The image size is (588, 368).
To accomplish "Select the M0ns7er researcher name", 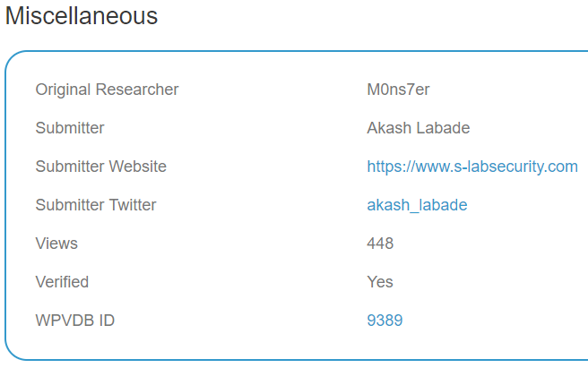I will (398, 90).
